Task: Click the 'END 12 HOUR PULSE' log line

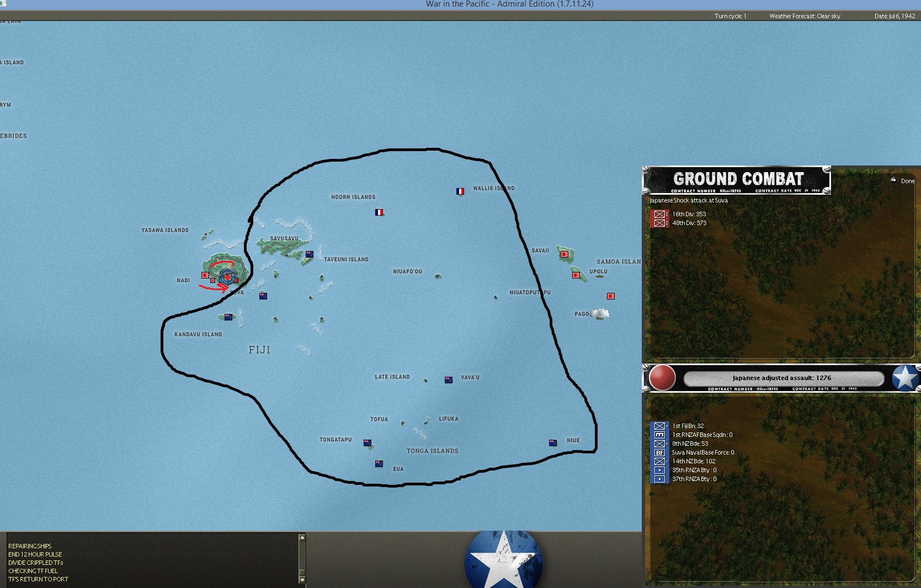Action: coord(35,554)
